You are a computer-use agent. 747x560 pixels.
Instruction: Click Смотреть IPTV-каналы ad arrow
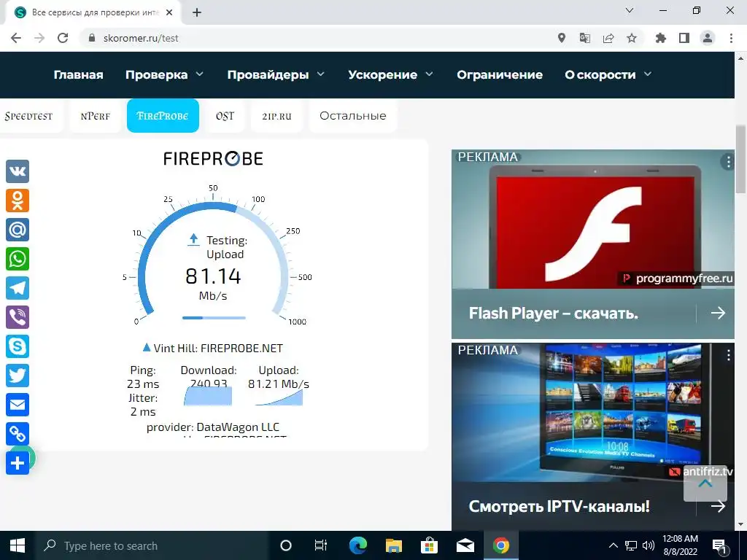click(718, 506)
